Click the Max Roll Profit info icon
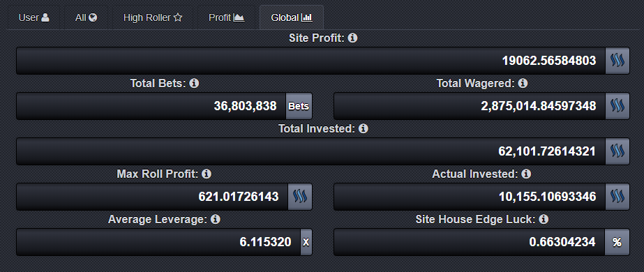Image resolution: width=644 pixels, height=272 pixels. pos(207,174)
